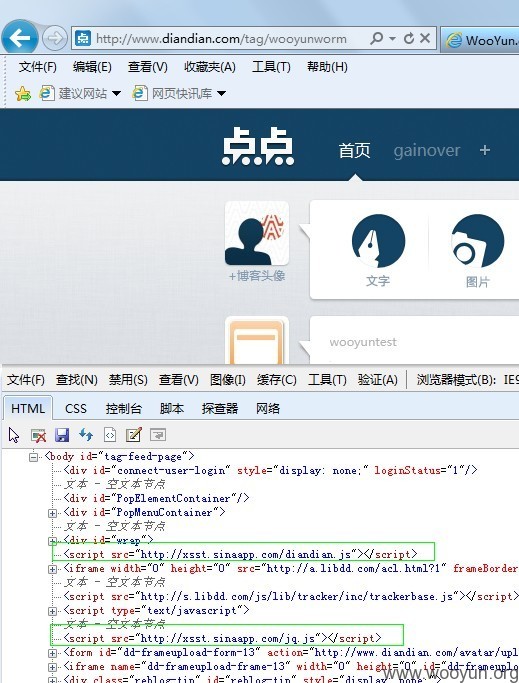
Task: Refresh the page with the reload icon
Action: click(x=408, y=38)
